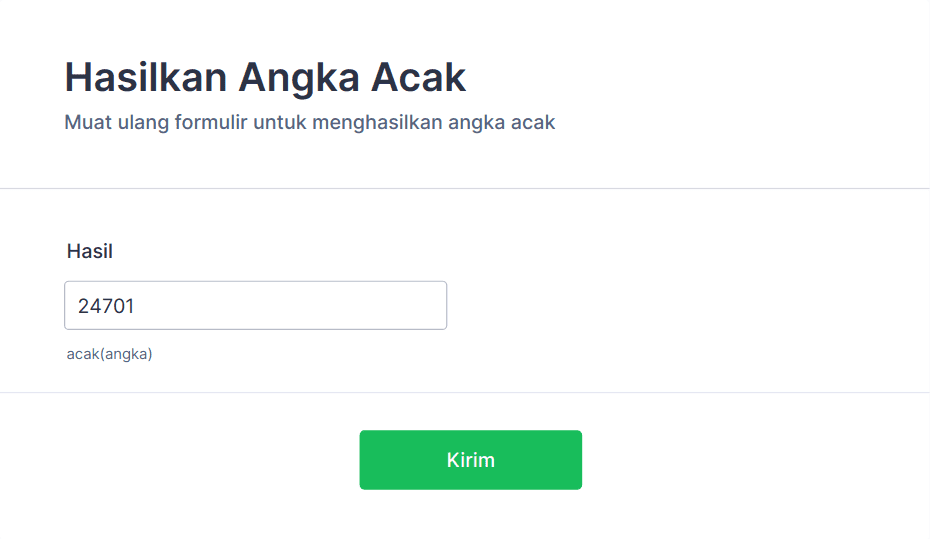
Task: Click the word Angka in the title
Action: 299,78
